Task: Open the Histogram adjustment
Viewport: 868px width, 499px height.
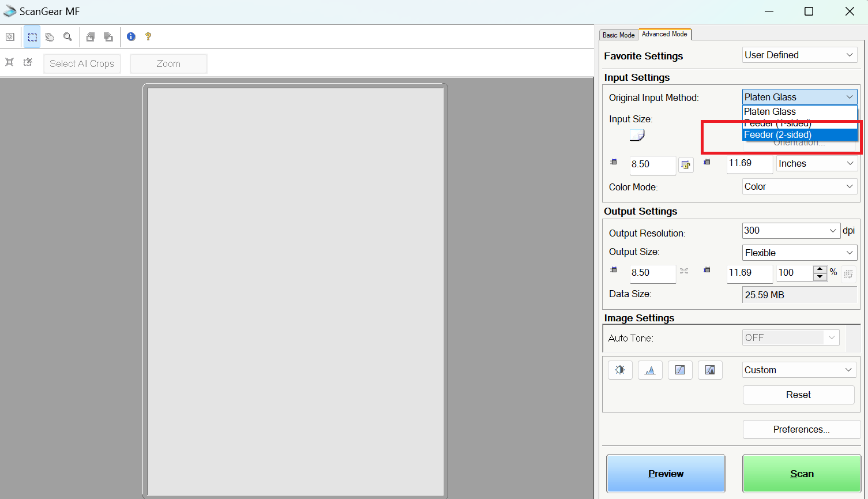Action: pos(650,370)
